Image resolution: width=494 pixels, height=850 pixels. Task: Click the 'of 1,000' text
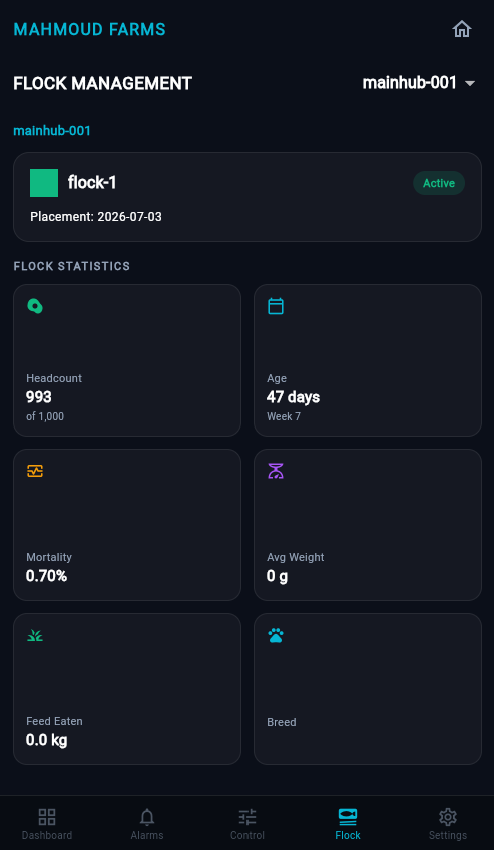(x=45, y=416)
